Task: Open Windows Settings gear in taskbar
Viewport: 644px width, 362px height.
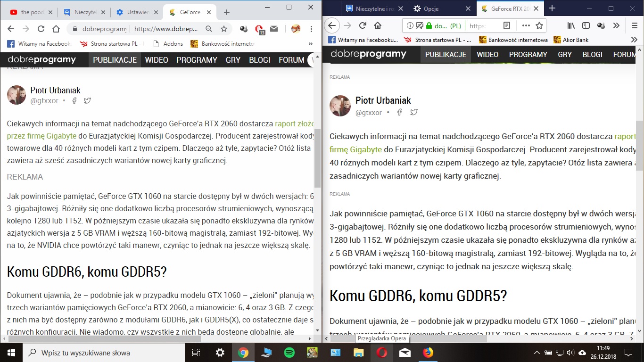Action: pyautogui.click(x=220, y=352)
